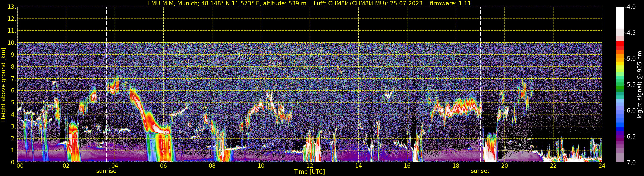Click the 'Height above ground [km]' axis label
This screenshot has height=176, width=644.
(x=3, y=85)
